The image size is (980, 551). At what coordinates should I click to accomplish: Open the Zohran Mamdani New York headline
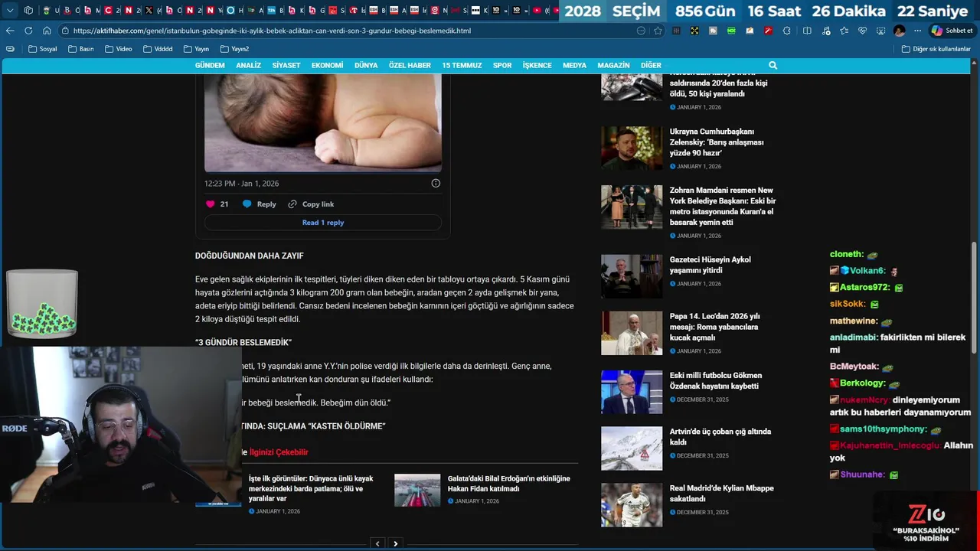coord(723,207)
